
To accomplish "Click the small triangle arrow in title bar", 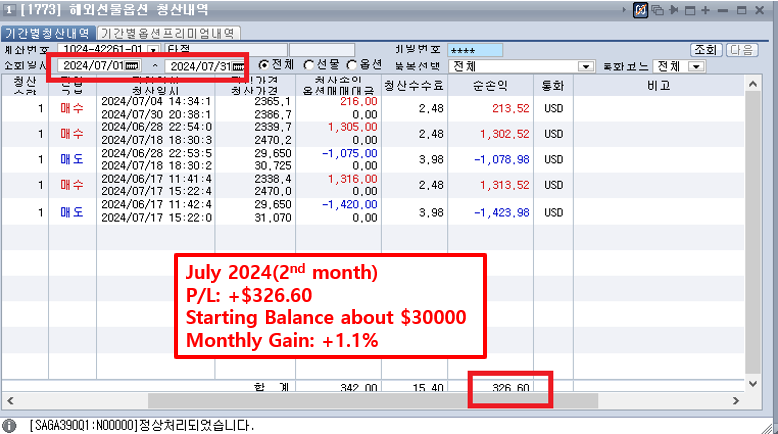I will tap(624, 10).
